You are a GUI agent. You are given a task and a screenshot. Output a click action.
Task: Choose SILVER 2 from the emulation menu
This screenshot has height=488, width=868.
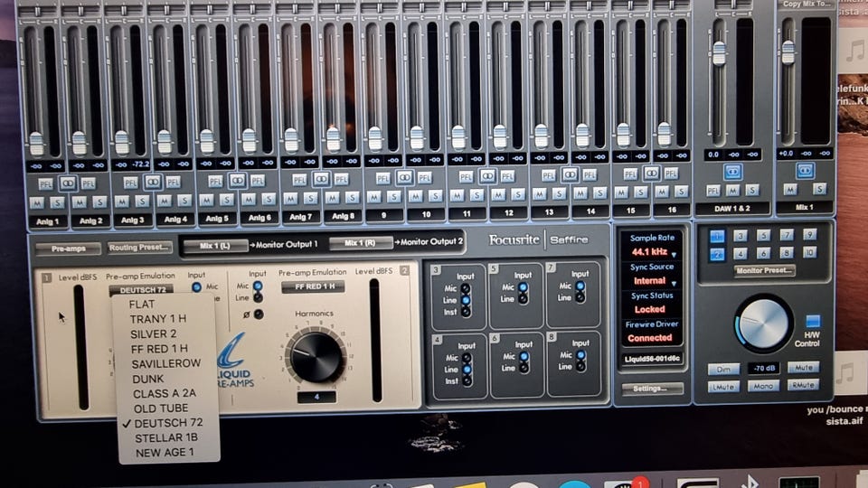pos(156,333)
